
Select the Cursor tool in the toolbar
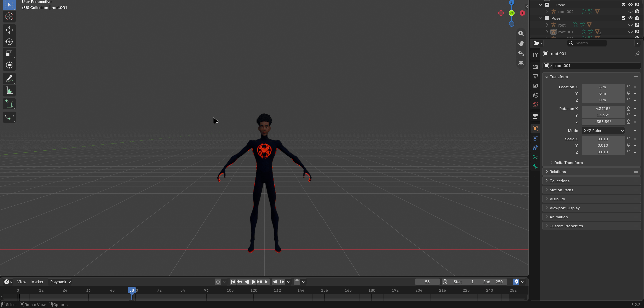click(9, 16)
